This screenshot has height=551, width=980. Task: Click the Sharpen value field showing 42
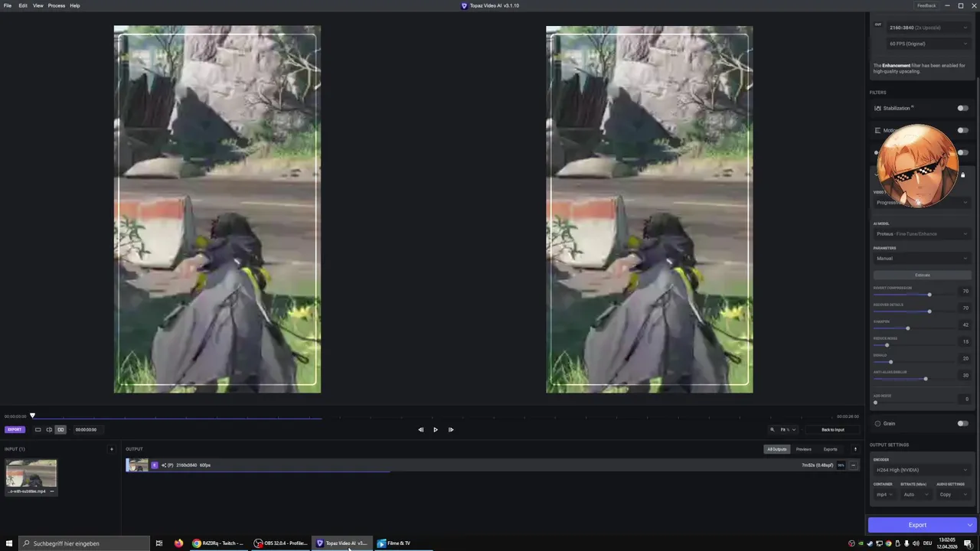965,325
